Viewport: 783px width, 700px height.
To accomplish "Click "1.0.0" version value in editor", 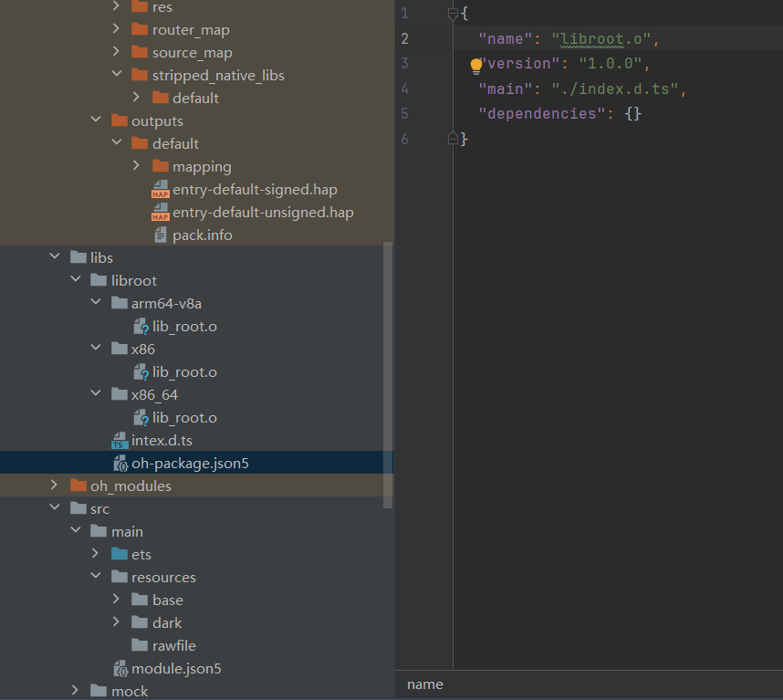I will [x=610, y=64].
